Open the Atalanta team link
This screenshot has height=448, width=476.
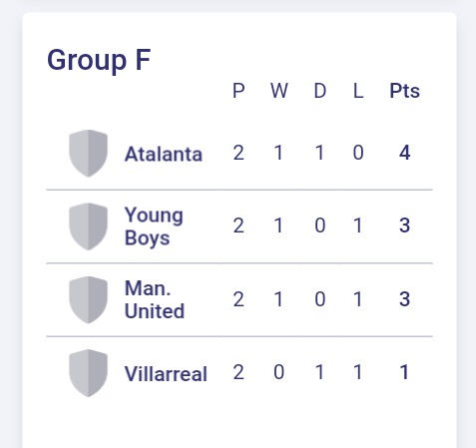click(x=164, y=155)
